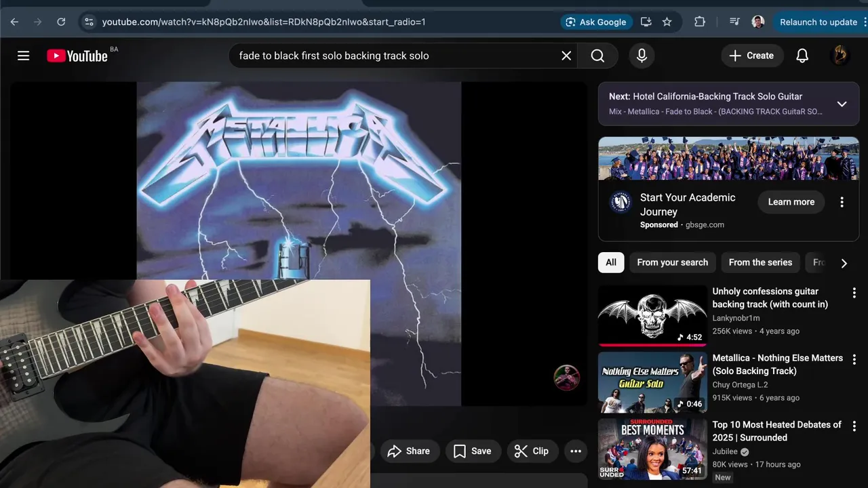Show more filter chips with right arrow
The height and width of the screenshot is (488, 868).
(844, 263)
